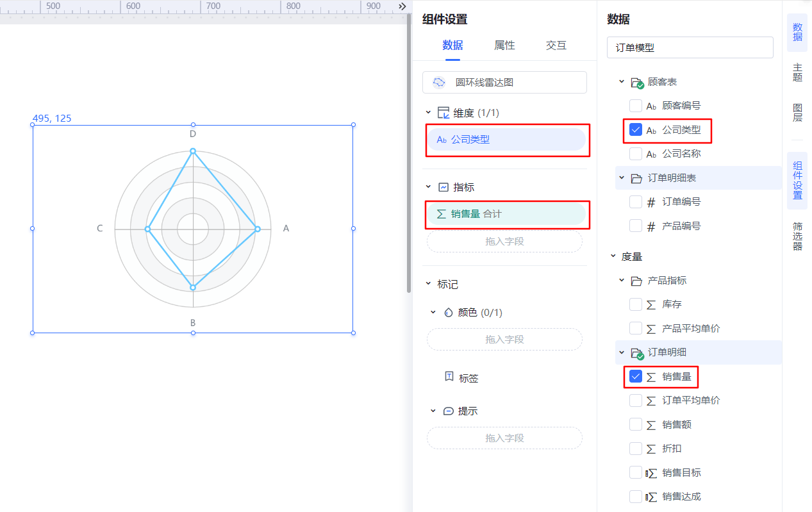Open the 筛选器 side panel

click(x=797, y=236)
